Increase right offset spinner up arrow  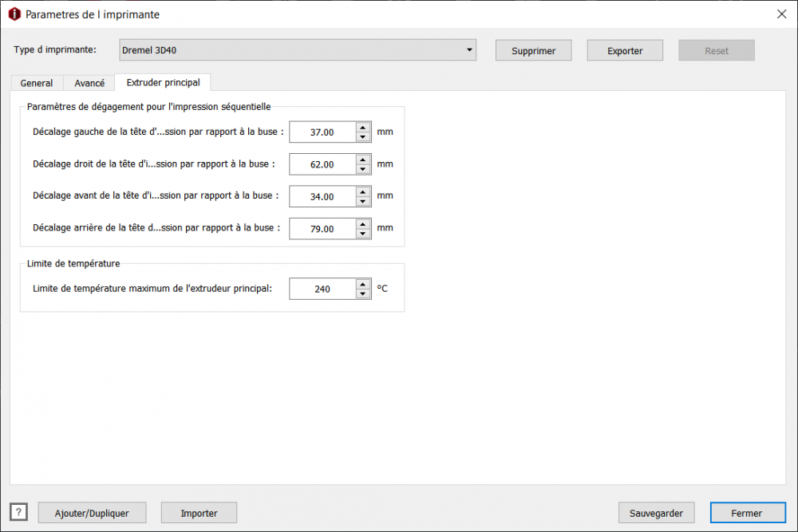[363, 160]
